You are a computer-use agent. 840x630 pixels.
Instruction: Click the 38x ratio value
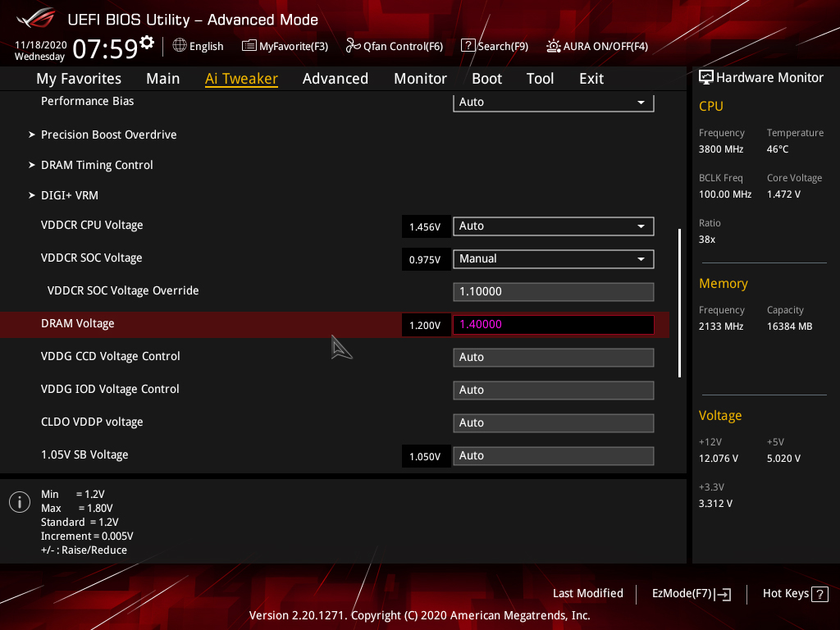[707, 240]
